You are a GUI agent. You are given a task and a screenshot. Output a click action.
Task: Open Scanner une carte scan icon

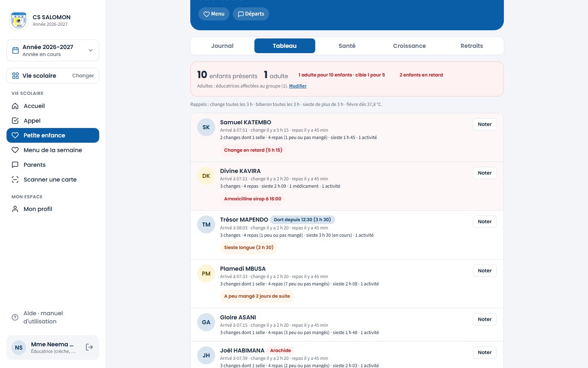[15, 180]
